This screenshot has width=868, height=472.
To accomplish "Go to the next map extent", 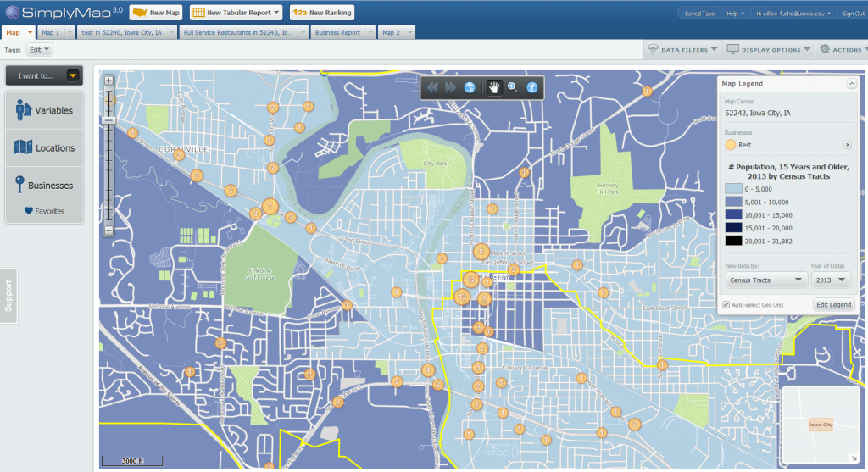I will point(451,87).
